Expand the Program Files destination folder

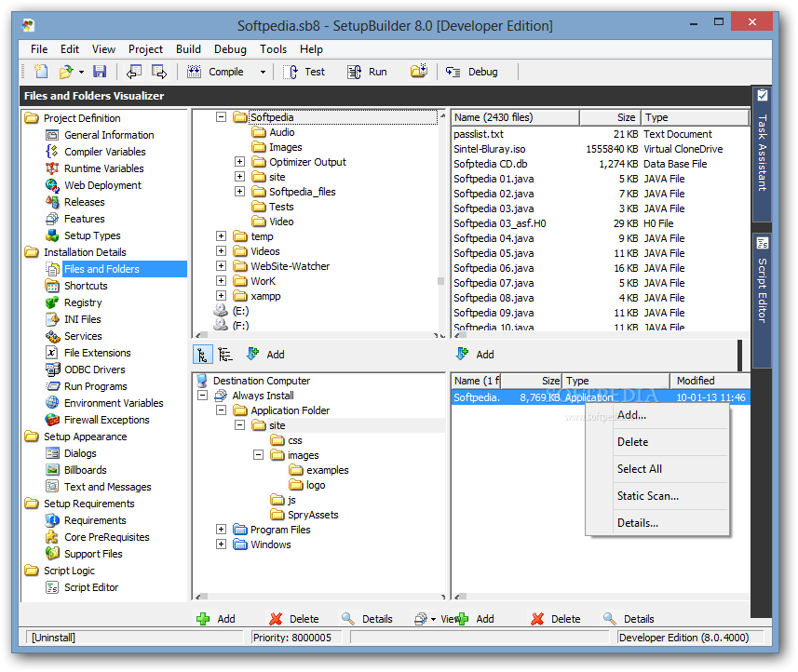click(221, 529)
